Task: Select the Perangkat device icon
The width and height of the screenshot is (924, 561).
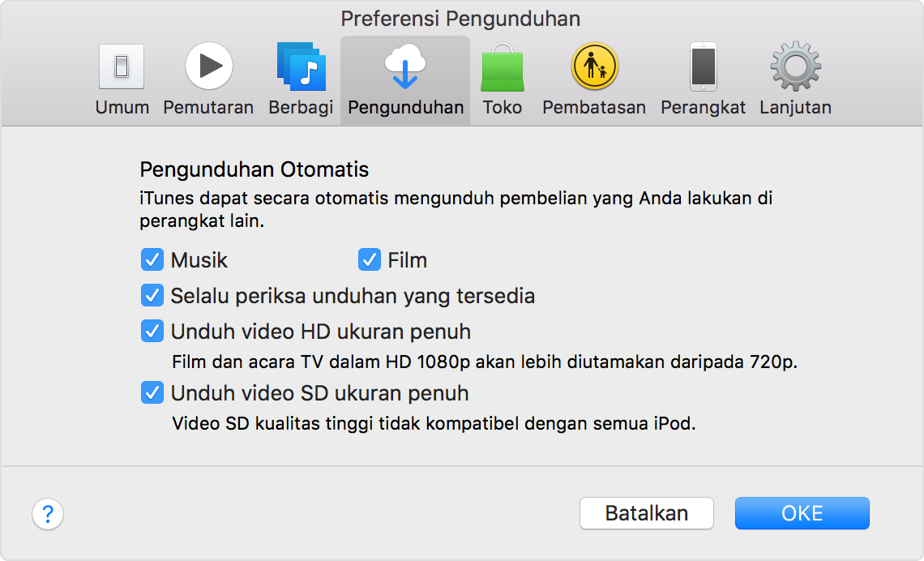Action: [x=702, y=66]
